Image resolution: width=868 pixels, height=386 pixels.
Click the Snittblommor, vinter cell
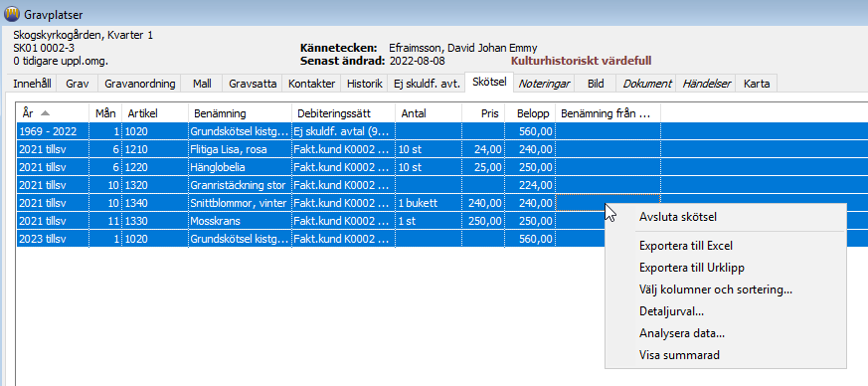pyautogui.click(x=240, y=203)
